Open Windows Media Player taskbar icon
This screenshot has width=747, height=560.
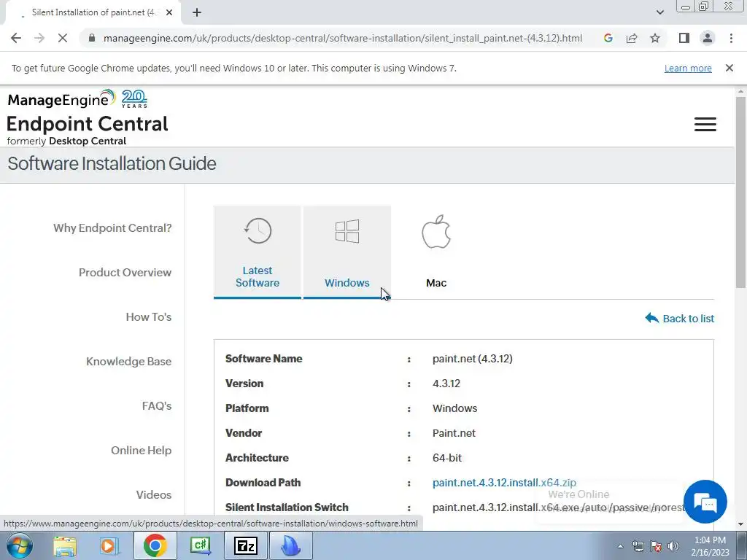109,545
